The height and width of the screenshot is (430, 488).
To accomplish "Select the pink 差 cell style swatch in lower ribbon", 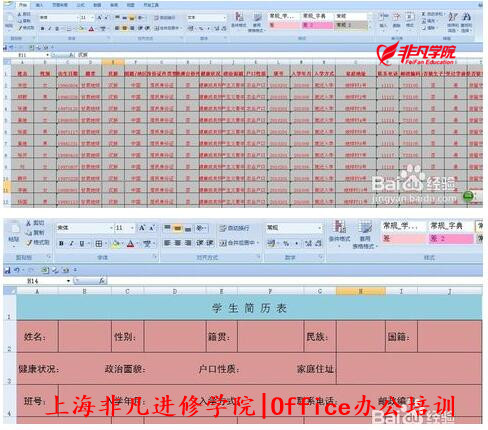I will click(x=403, y=238).
